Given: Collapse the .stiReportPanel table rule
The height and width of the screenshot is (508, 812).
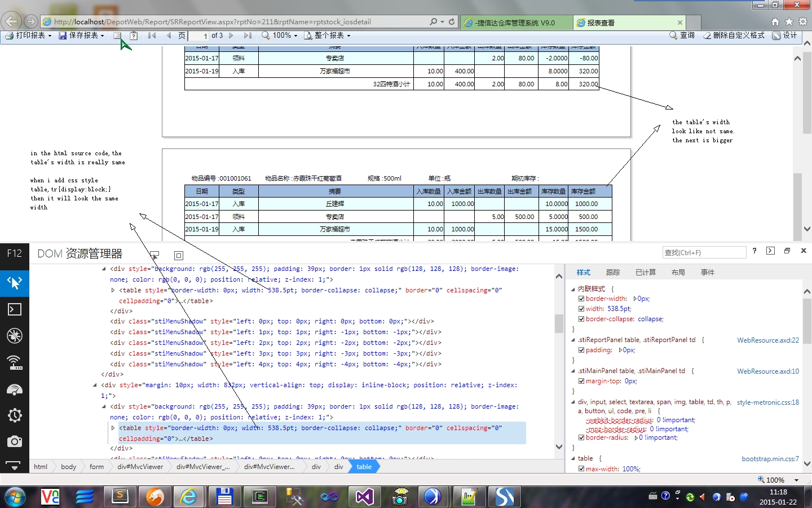Looking at the screenshot, I should click(x=573, y=340).
